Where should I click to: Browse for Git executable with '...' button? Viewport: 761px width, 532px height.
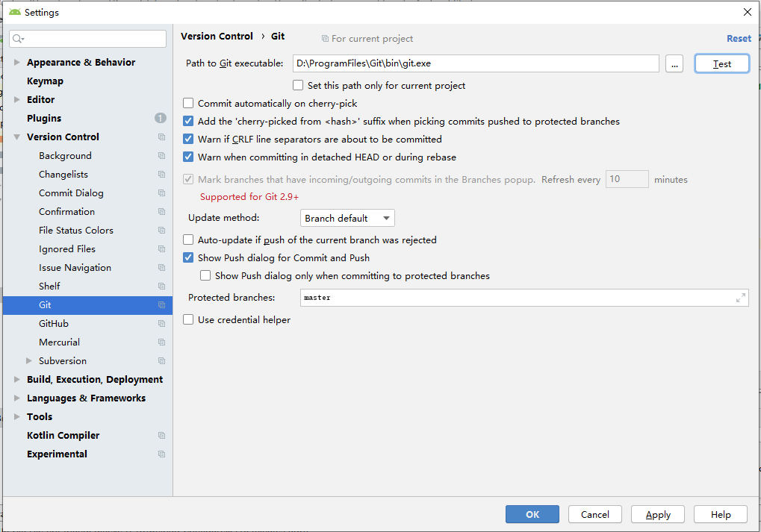674,63
